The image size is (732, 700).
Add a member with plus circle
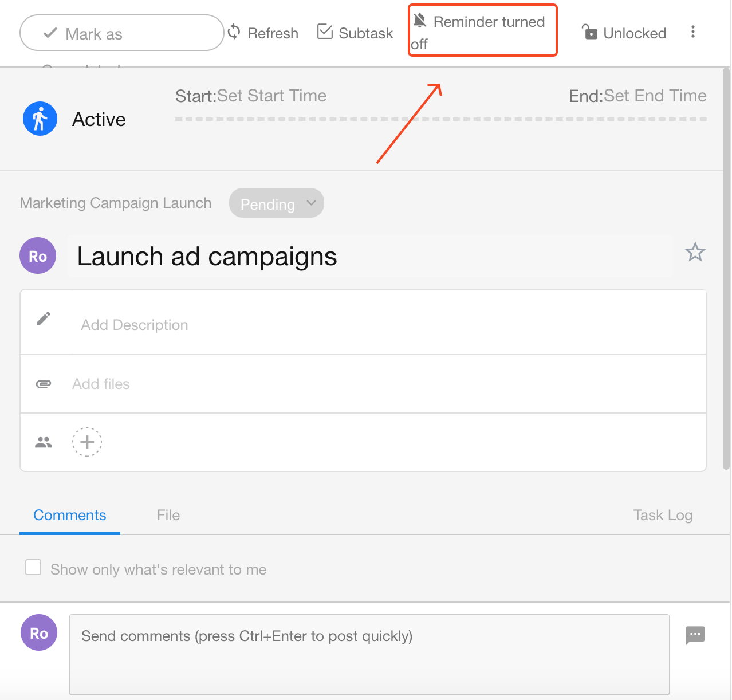point(87,442)
